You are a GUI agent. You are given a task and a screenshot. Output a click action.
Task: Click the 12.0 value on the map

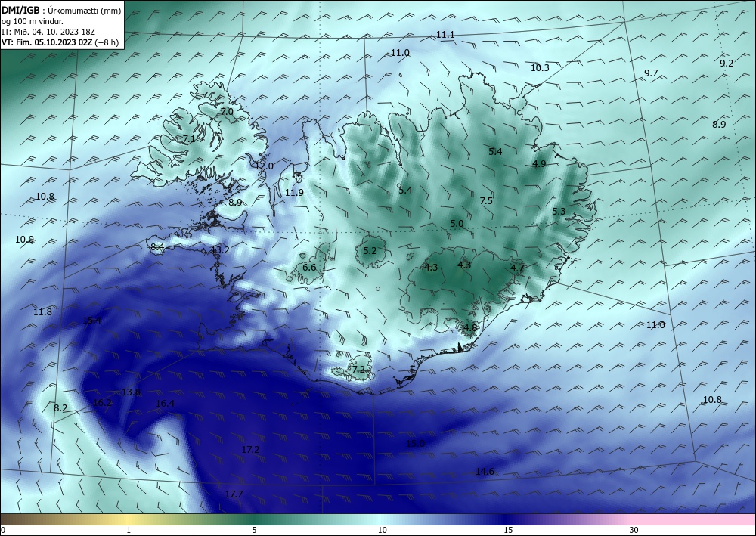tap(264, 166)
